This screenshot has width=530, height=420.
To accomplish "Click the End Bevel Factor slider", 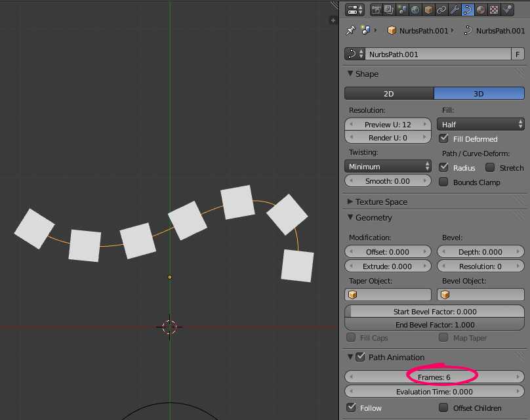I will pos(434,325).
